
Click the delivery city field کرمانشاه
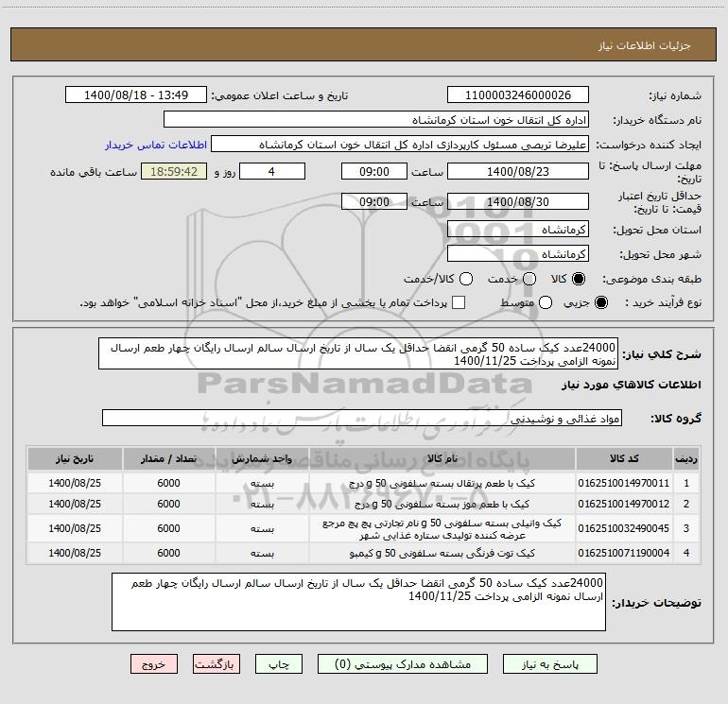pos(518,254)
